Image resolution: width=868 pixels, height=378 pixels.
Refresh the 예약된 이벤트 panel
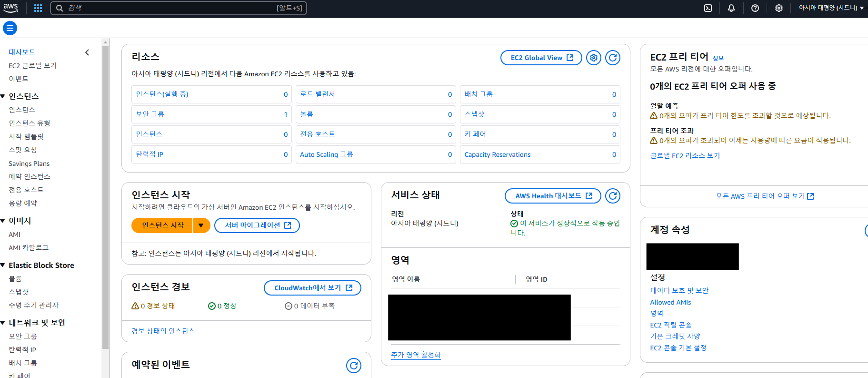[x=354, y=366]
